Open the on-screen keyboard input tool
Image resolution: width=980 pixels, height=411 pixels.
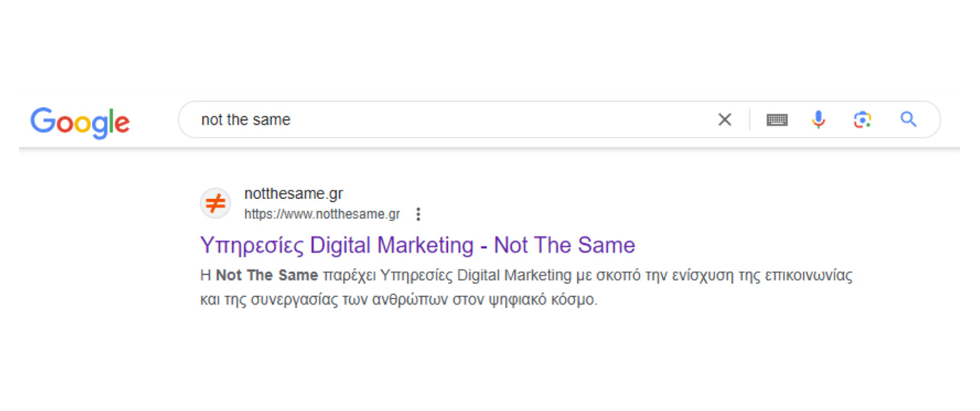point(777,119)
